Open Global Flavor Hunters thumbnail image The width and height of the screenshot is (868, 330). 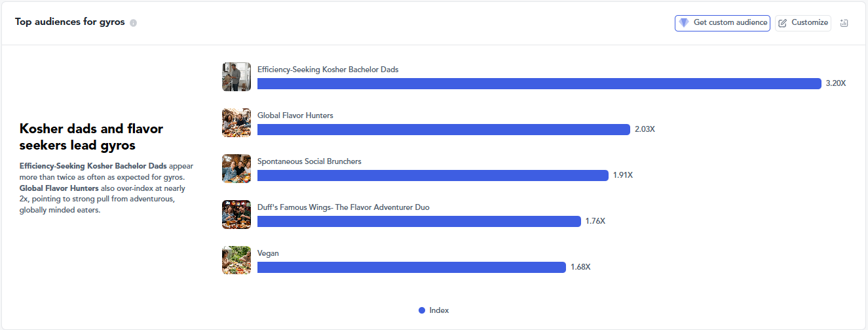coord(236,123)
